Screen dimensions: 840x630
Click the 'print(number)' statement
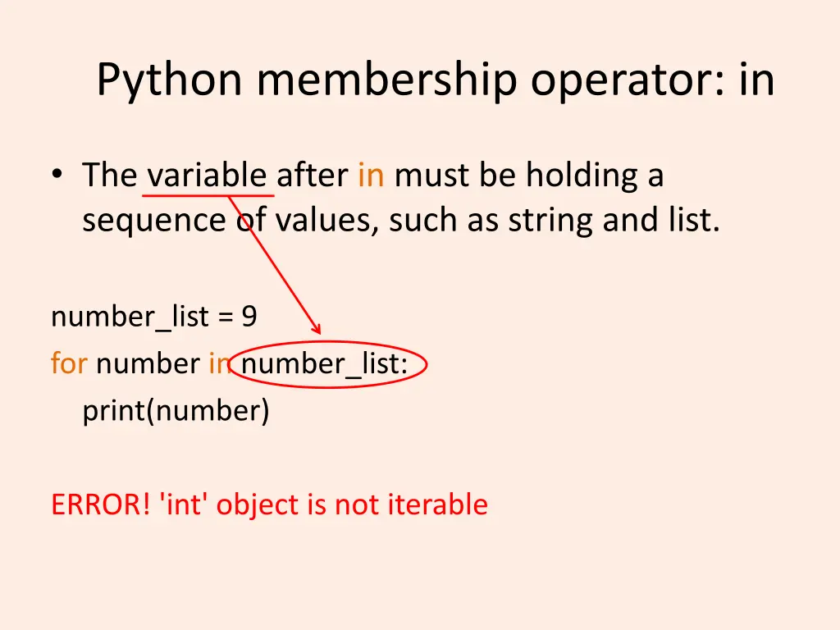(176, 410)
